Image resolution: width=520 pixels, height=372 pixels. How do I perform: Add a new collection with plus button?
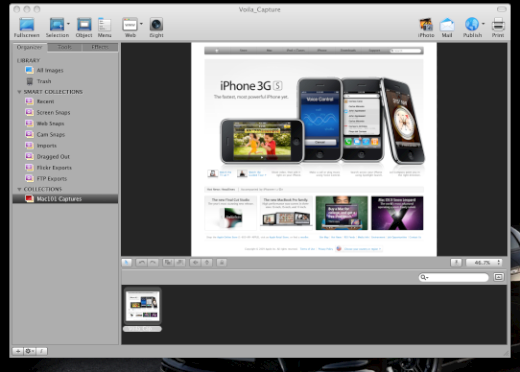pyautogui.click(x=18, y=351)
